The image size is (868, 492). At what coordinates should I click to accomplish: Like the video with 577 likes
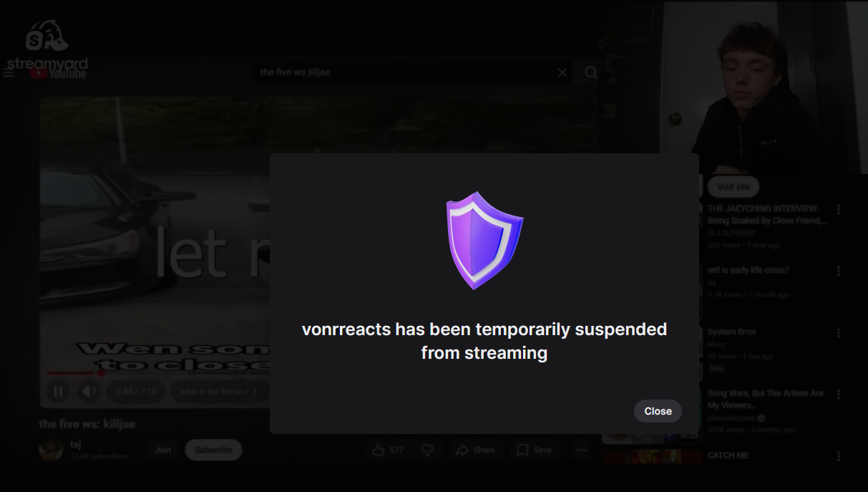(387, 450)
